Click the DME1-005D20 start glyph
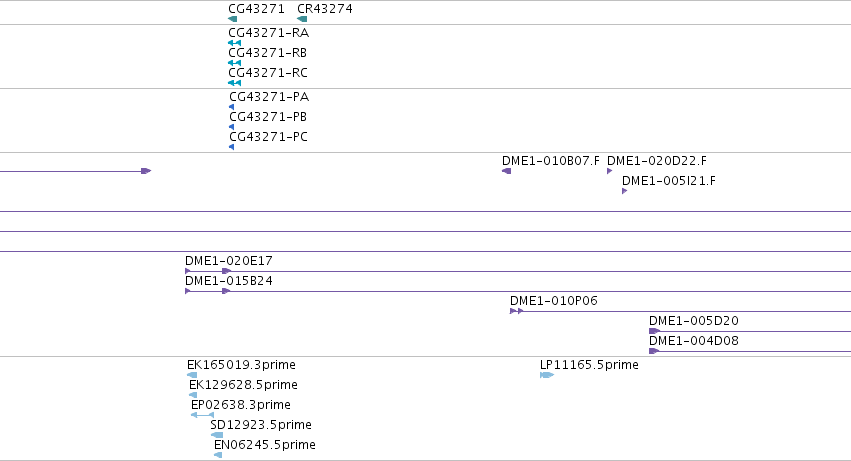 click(655, 331)
